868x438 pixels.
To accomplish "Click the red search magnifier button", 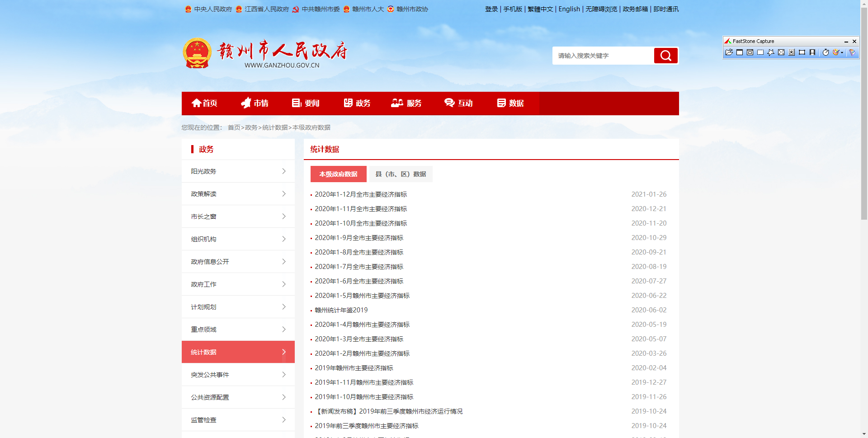I will [665, 56].
